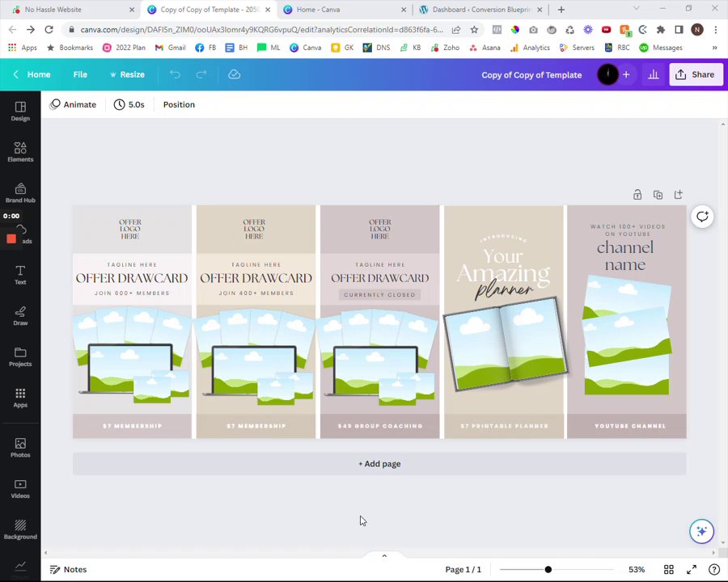Screen dimensions: 728x582
Task: Open the zoom percentage 53% menu
Action: tap(637, 569)
